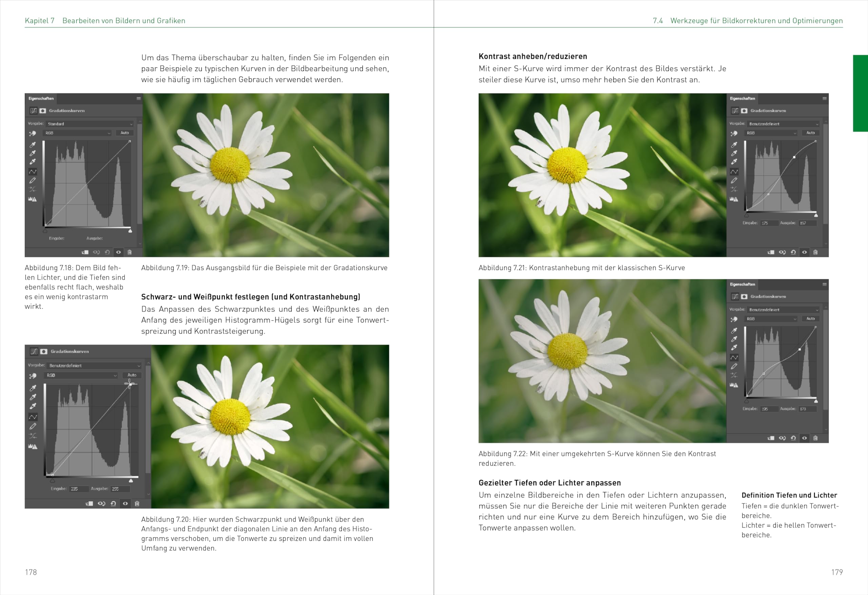Open RGB channel dropdown in Eingabe 195 panel
Image resolution: width=868 pixels, height=595 pixels.
click(771, 319)
